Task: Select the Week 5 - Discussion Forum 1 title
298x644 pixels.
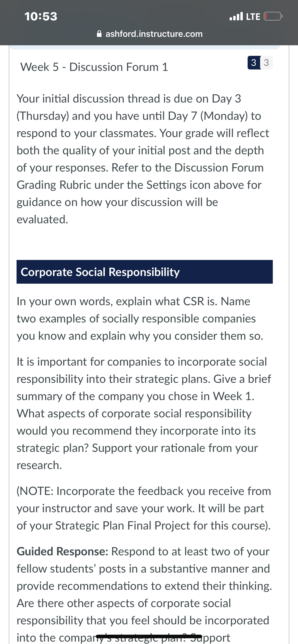Action: 94,67
